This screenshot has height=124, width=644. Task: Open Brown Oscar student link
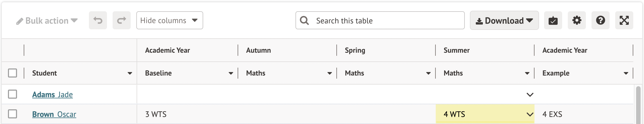(x=54, y=114)
